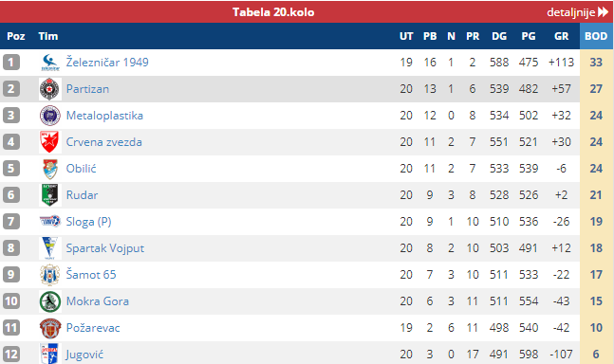Click the Šamot 65 club emblem

click(50, 275)
